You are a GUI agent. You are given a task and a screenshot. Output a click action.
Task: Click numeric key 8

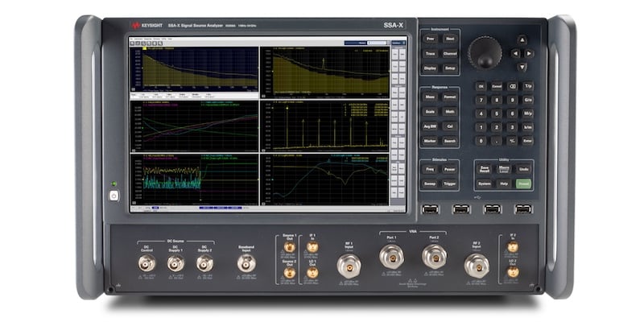(x=497, y=100)
